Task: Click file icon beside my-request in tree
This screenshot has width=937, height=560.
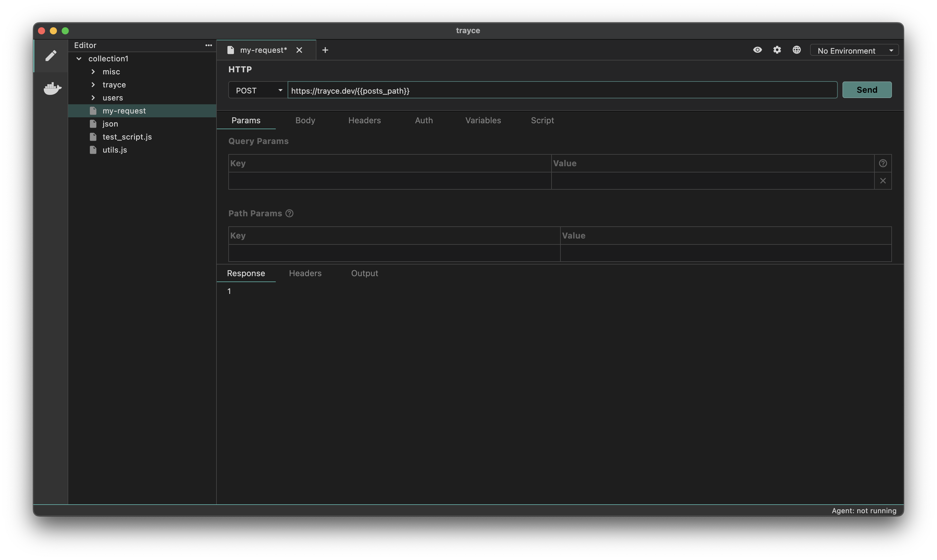Action: click(x=93, y=111)
